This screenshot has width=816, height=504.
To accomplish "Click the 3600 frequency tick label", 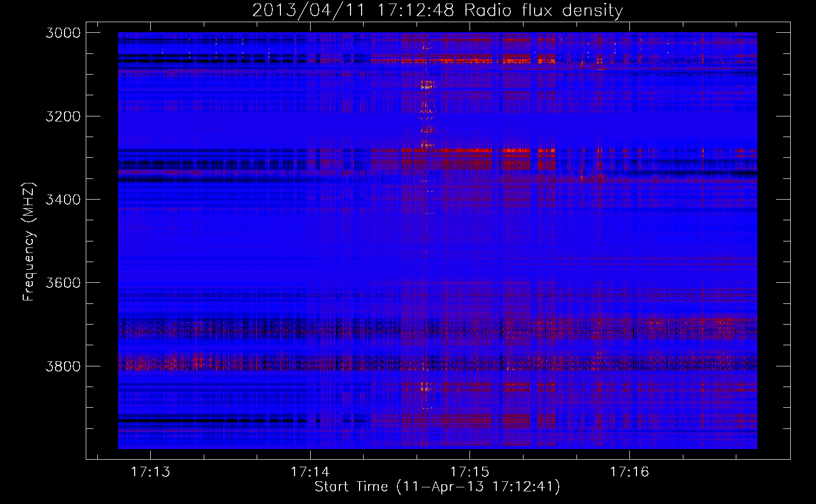I will pos(63,283).
